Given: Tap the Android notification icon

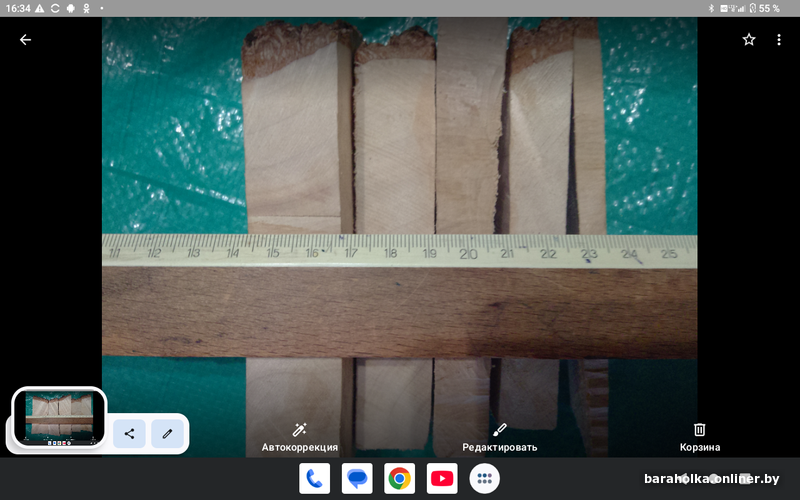Looking at the screenshot, I should click(x=71, y=8).
